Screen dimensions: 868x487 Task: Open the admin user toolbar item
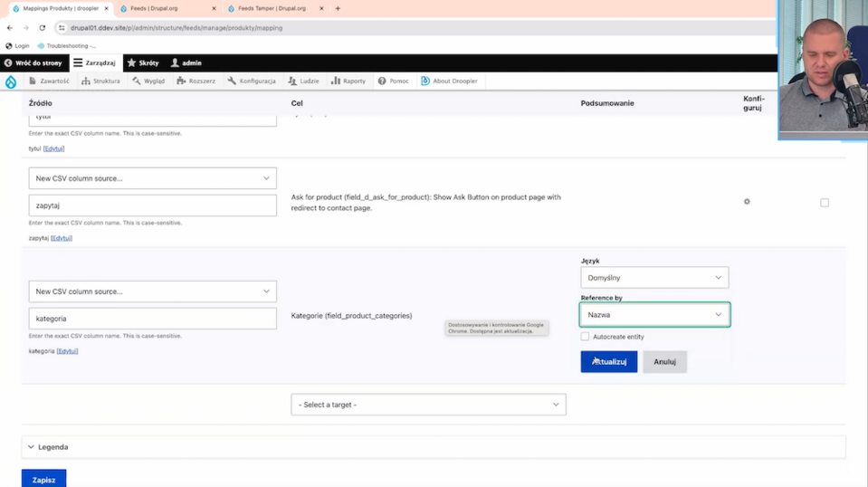point(186,63)
